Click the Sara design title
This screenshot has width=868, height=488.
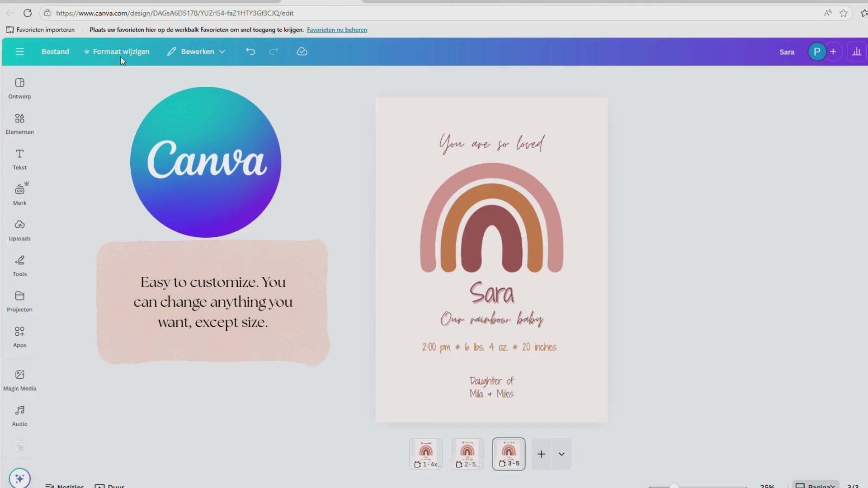click(787, 52)
